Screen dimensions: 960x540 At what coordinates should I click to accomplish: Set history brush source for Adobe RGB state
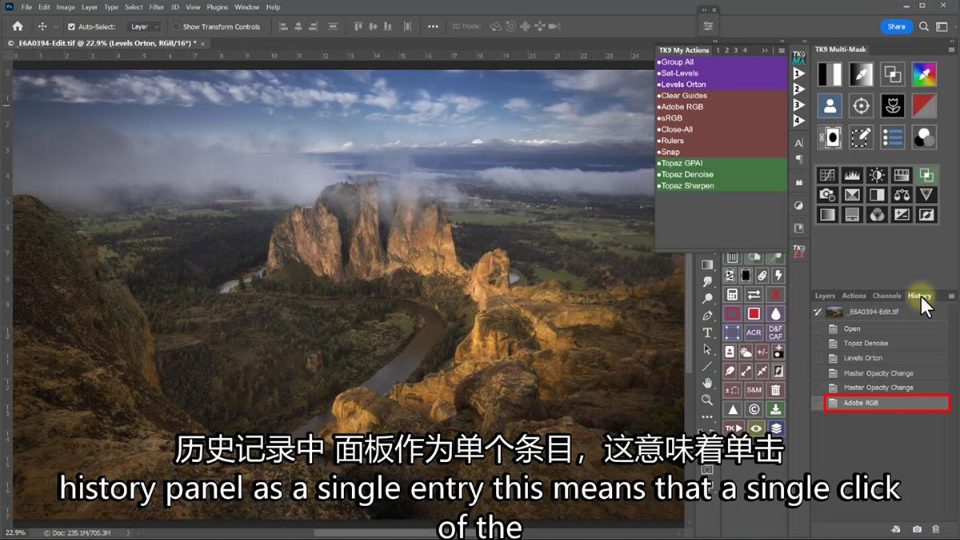point(818,403)
